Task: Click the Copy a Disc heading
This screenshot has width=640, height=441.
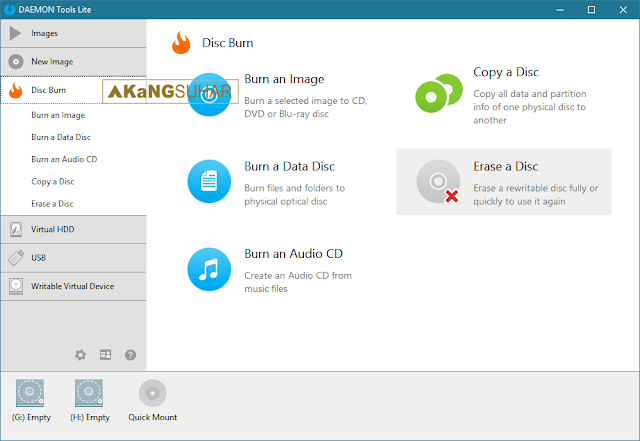Action: 506,72
